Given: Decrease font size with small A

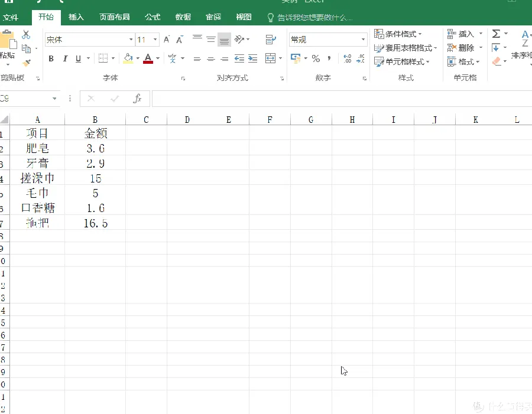Looking at the screenshot, I should [180, 40].
